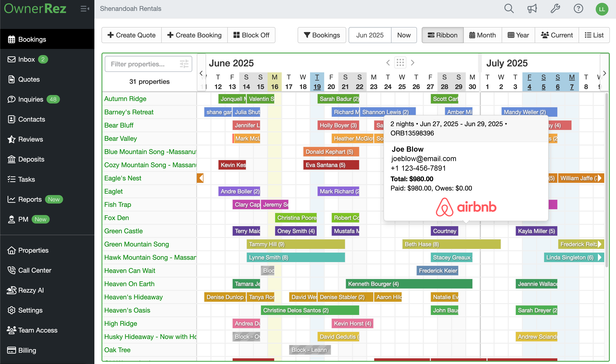Jump to Now on calendar
This screenshot has height=364, width=616.
coord(404,35)
